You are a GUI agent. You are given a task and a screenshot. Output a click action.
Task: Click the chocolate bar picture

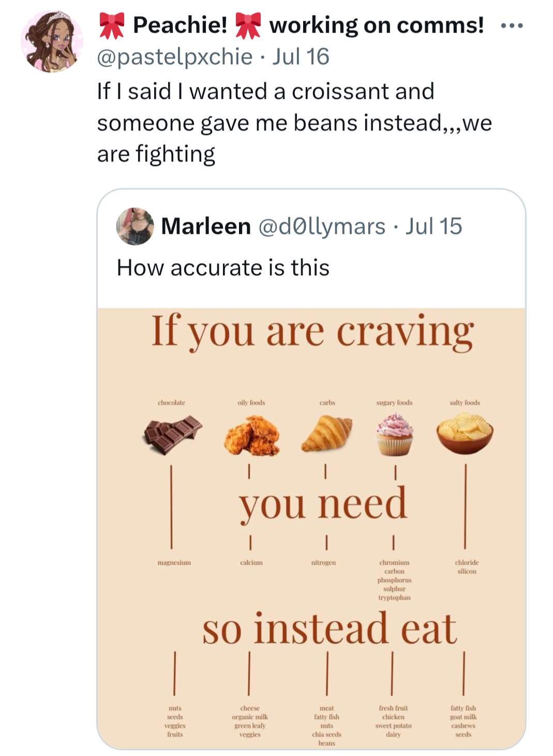[172, 435]
